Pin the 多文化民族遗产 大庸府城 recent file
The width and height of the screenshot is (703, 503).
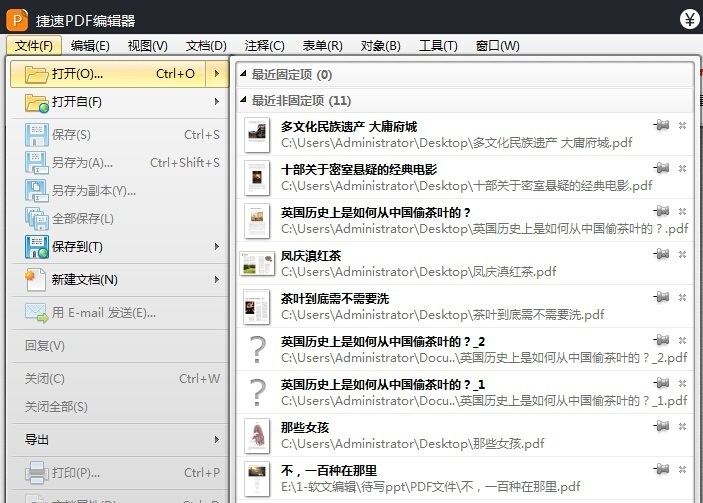[x=661, y=125]
